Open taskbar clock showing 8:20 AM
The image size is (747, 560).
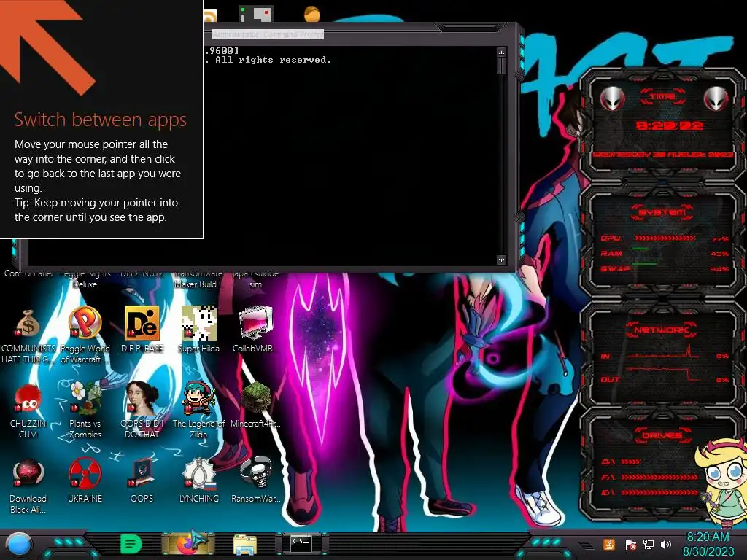tap(708, 537)
